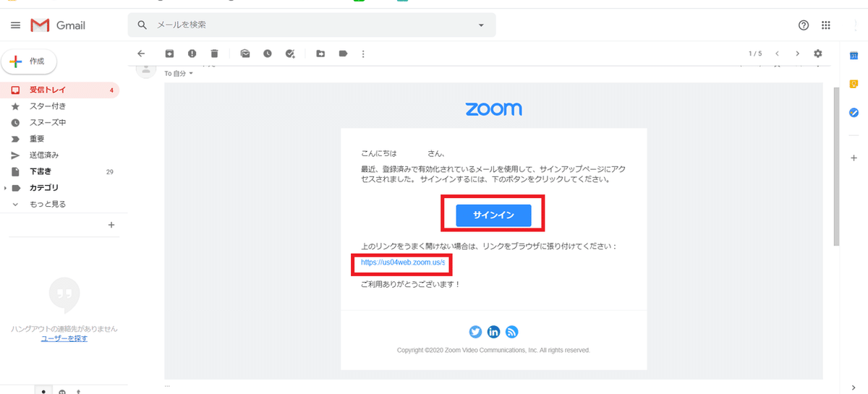Open Zoom's LinkedIn icon
The height and width of the screenshot is (394, 868).
pos(494,332)
